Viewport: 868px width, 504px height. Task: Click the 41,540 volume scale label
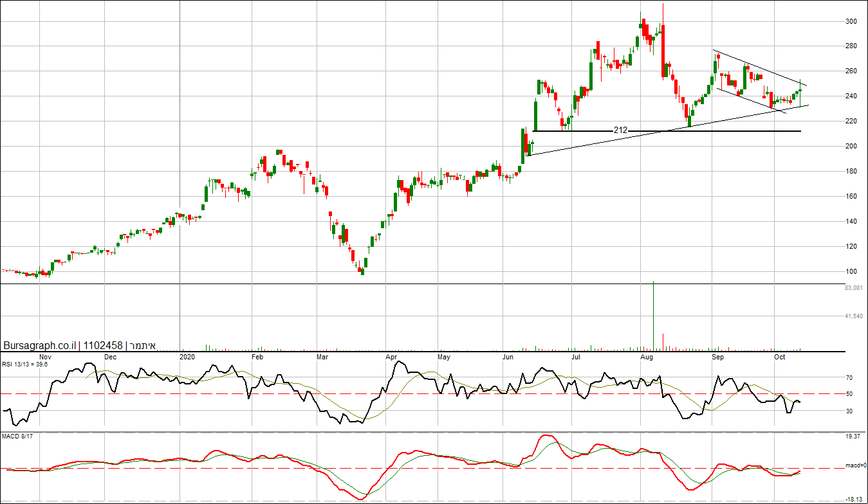853,316
